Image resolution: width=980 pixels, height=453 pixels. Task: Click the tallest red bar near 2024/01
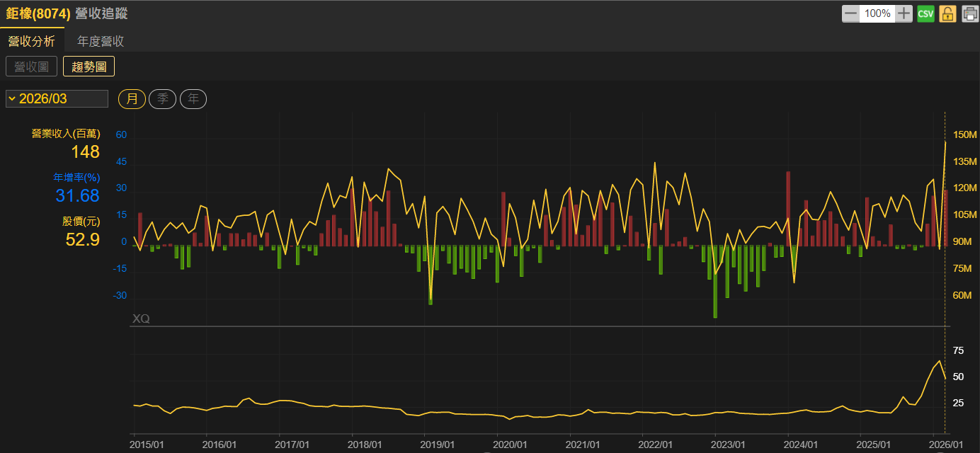pos(788,209)
